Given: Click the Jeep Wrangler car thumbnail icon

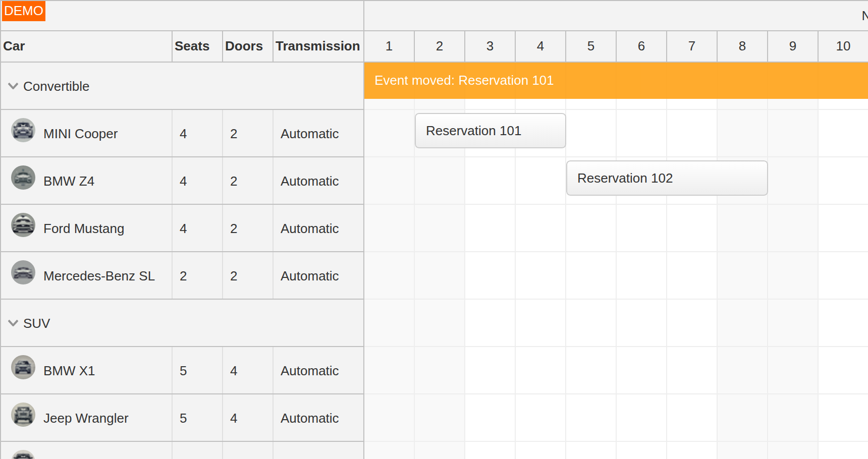Looking at the screenshot, I should coord(23,415).
